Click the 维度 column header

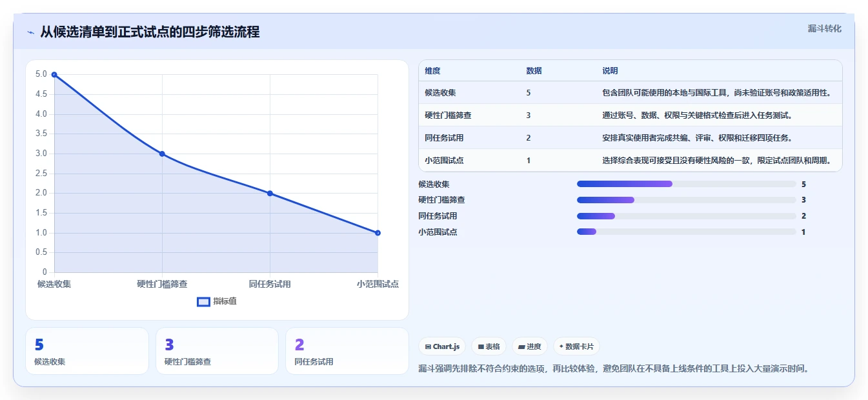pos(432,71)
